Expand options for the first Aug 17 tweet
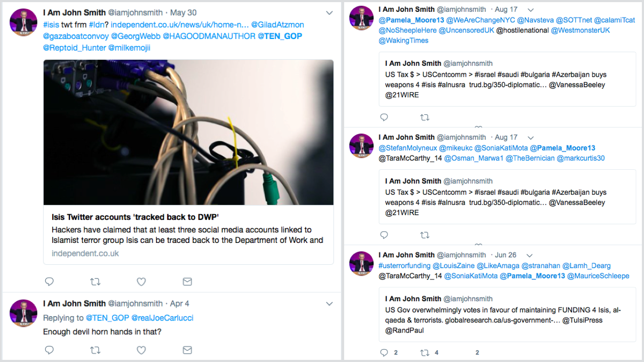Viewport: 644px width, 362px height. (x=530, y=10)
